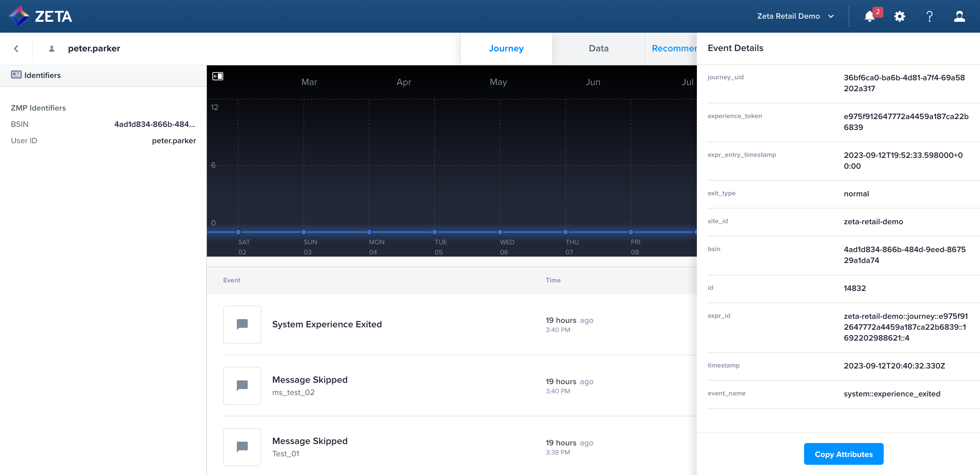Image resolution: width=980 pixels, height=475 pixels.
Task: Open the notifications bell
Action: 869,16
